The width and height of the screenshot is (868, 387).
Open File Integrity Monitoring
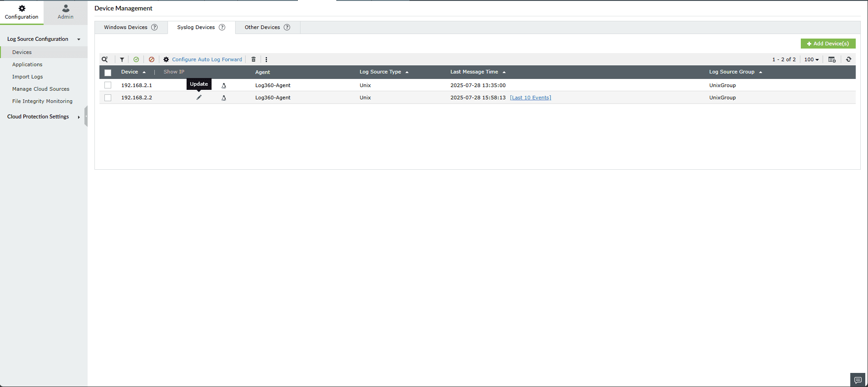click(x=42, y=101)
